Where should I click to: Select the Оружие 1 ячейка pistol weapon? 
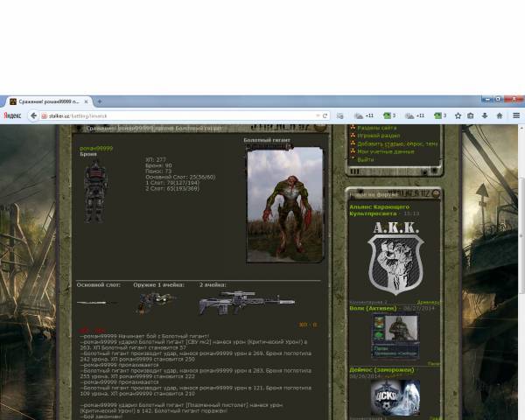pos(155,303)
